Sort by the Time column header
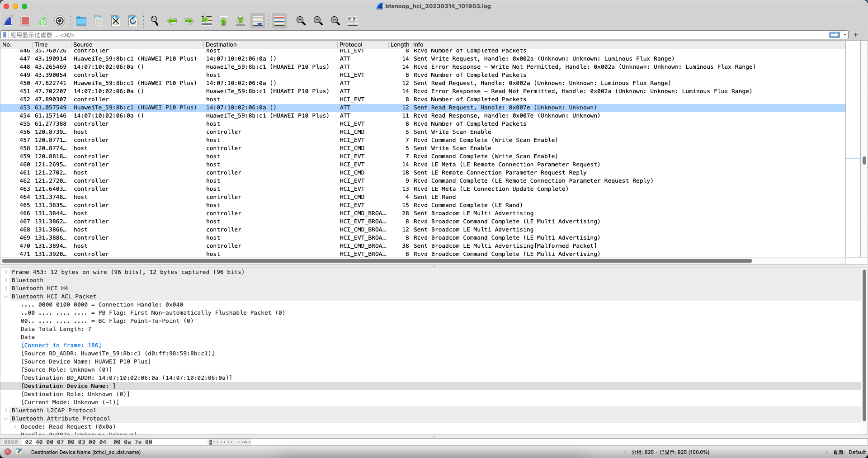Viewport: 868px width, 458px height. click(x=52, y=44)
